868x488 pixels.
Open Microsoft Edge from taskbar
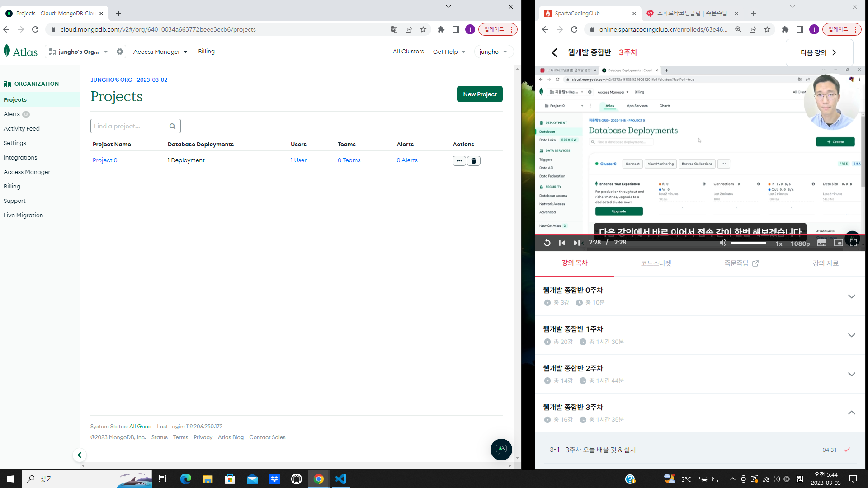click(x=186, y=479)
